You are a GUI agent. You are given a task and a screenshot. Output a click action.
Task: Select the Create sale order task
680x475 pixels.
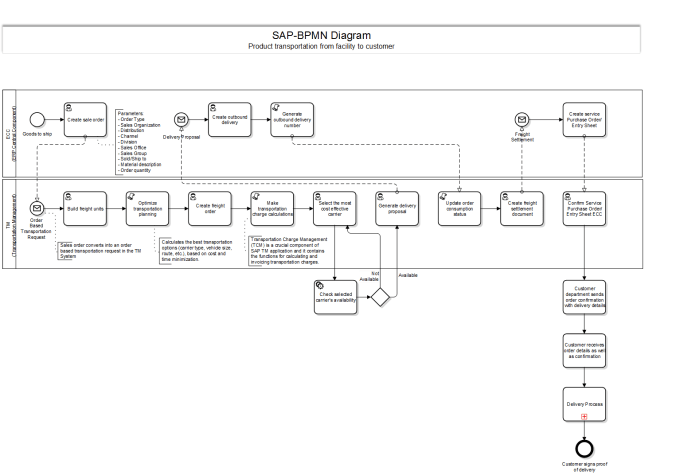coord(85,120)
